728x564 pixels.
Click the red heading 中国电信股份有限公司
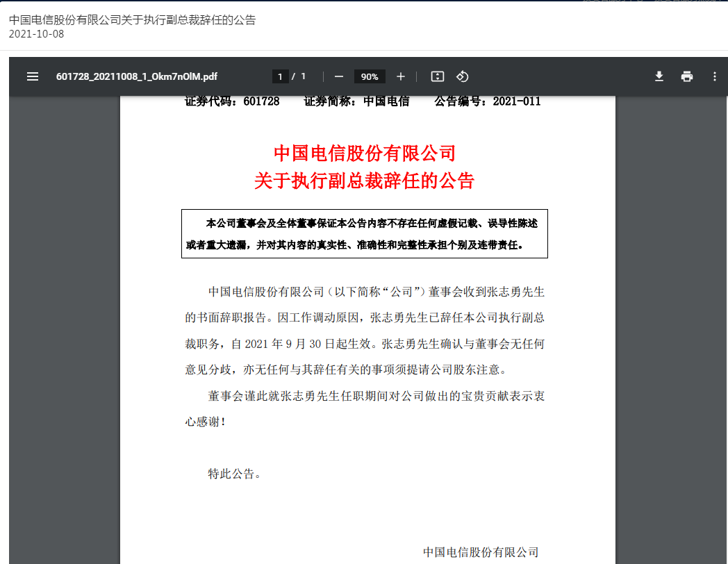coord(365,154)
